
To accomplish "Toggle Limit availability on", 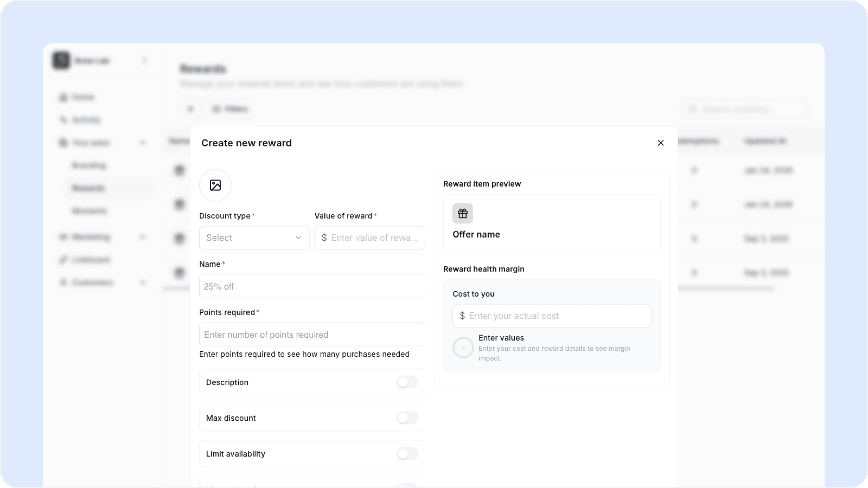I will 407,454.
